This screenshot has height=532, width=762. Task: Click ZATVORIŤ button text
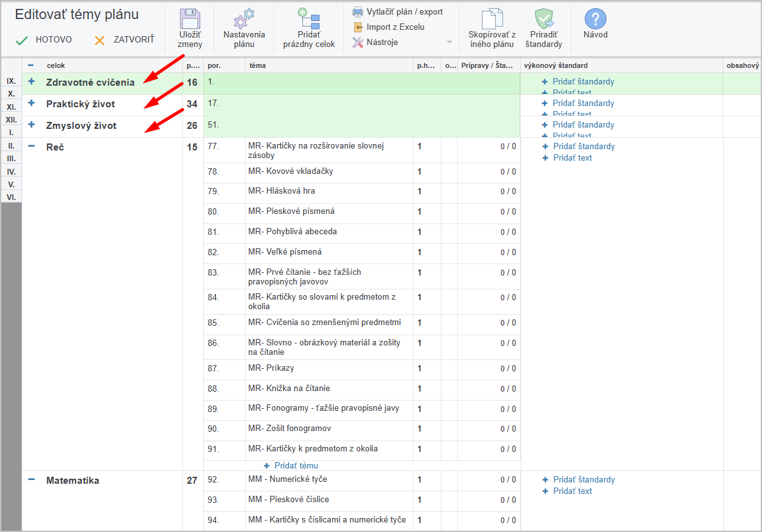coord(134,40)
